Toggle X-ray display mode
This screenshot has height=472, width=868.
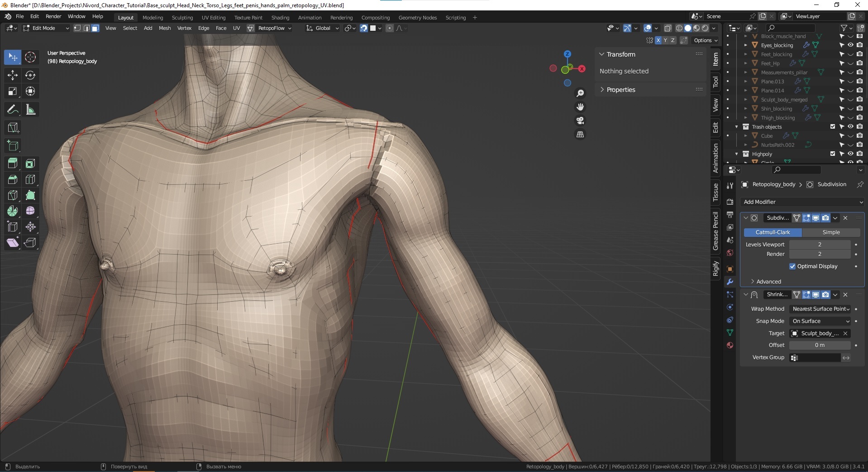(x=668, y=28)
